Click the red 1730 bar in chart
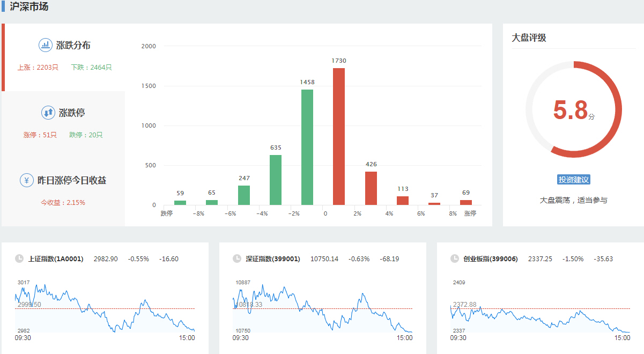 click(339, 136)
